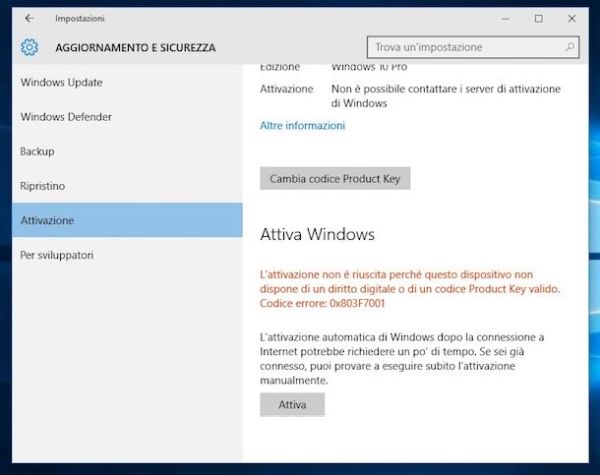Image resolution: width=600 pixels, height=475 pixels.
Task: Click the Attiva button
Action: [x=292, y=405]
